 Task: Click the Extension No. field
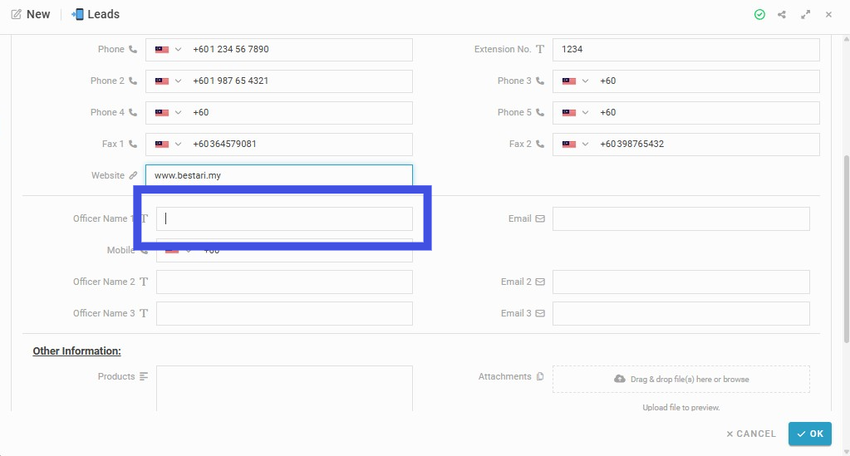tap(686, 49)
